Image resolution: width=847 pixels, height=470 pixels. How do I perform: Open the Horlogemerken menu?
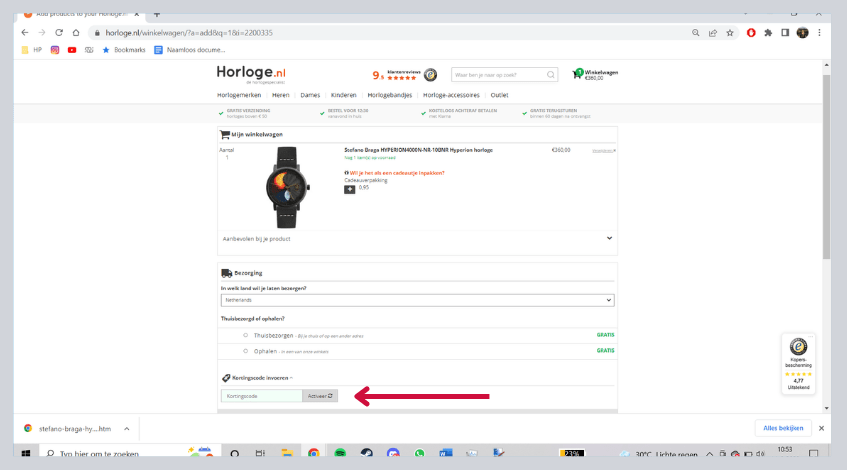pos(239,95)
